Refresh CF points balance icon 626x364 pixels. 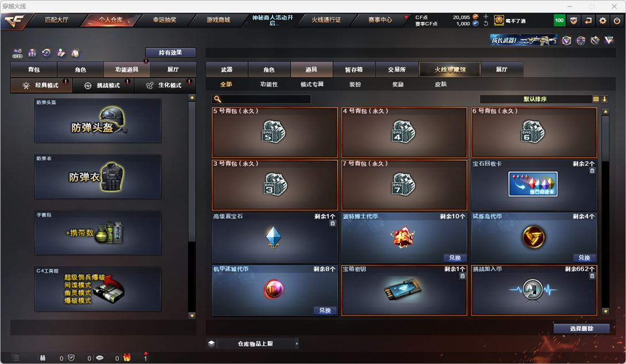coord(486,24)
